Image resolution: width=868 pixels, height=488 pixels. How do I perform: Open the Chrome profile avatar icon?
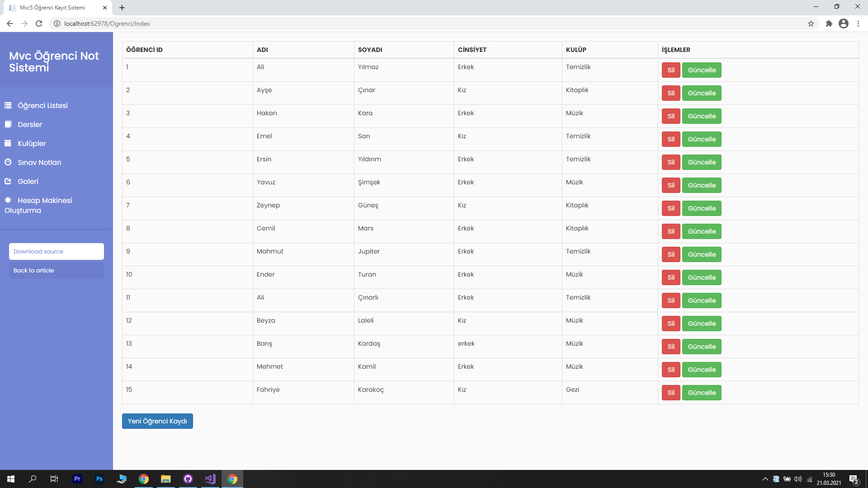(844, 23)
